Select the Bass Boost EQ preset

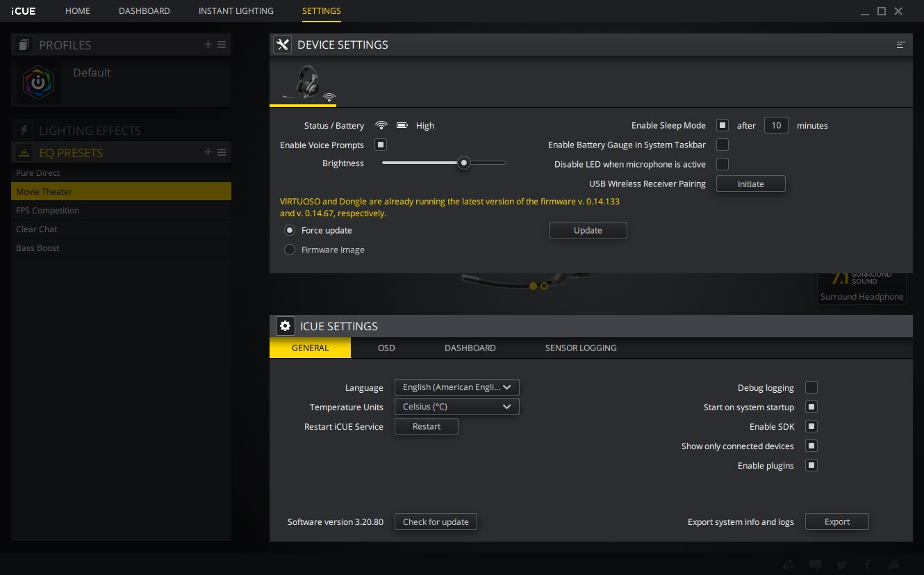pos(121,248)
